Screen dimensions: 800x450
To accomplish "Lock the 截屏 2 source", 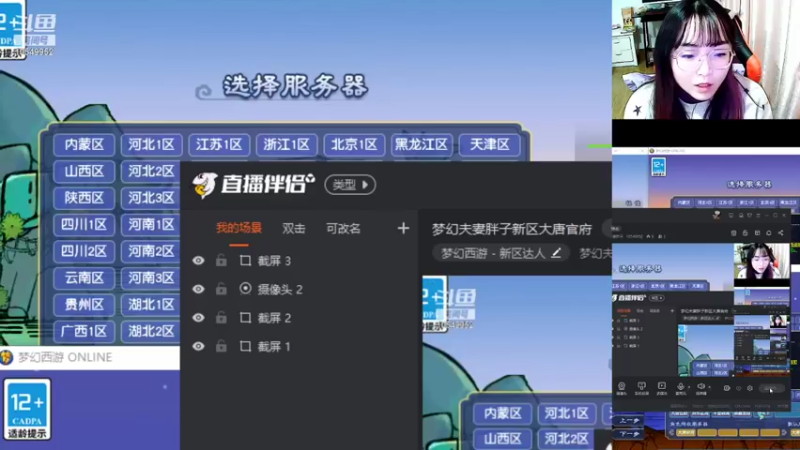I will (x=221, y=317).
